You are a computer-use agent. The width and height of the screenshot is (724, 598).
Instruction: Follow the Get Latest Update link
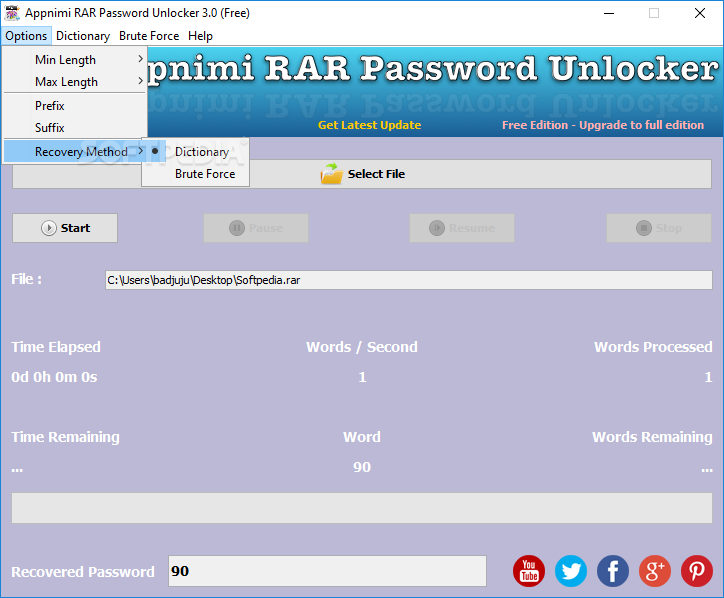pos(369,125)
